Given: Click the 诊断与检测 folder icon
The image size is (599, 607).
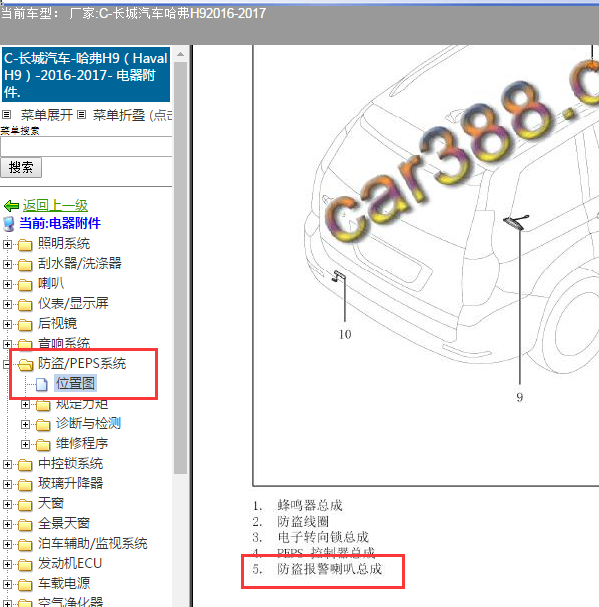Looking at the screenshot, I should tap(43, 425).
